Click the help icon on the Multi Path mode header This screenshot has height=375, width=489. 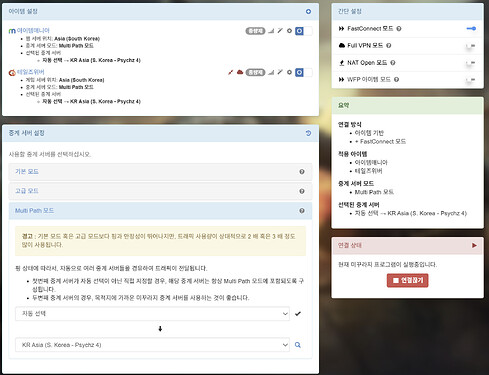[x=302, y=211]
